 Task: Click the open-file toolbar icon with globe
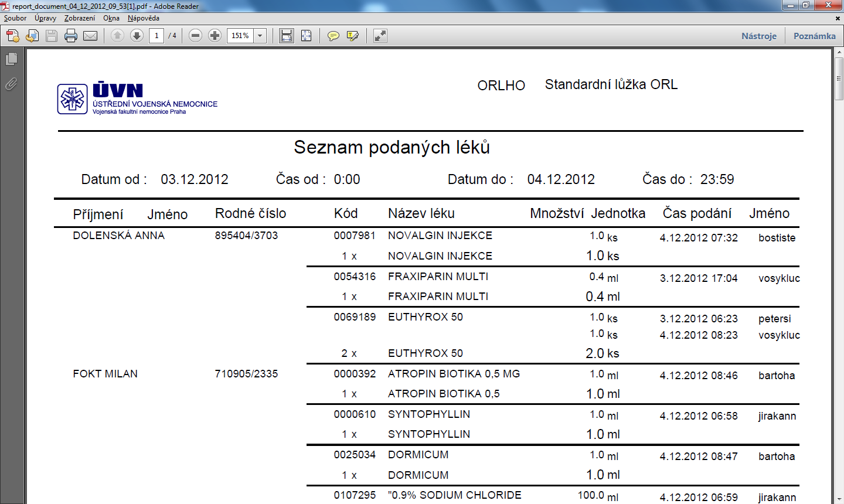coord(32,36)
